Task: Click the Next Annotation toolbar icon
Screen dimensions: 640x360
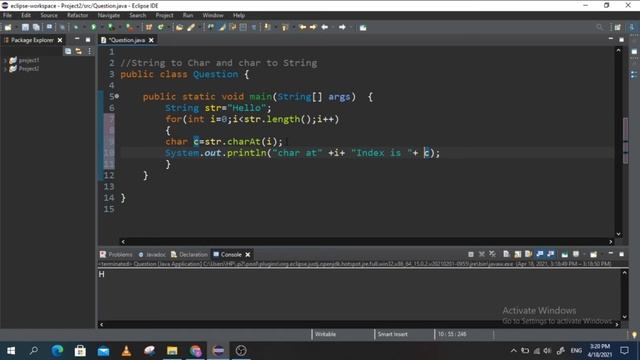Action: 267,27
